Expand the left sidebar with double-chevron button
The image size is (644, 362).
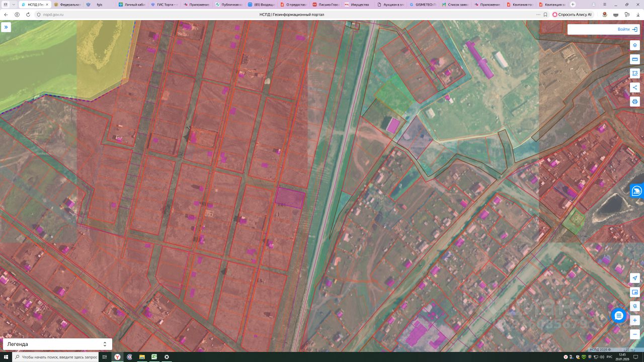click(6, 27)
